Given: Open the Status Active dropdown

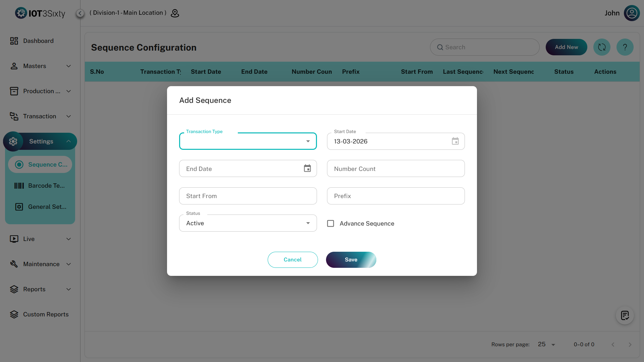Looking at the screenshot, I should pyautogui.click(x=248, y=223).
